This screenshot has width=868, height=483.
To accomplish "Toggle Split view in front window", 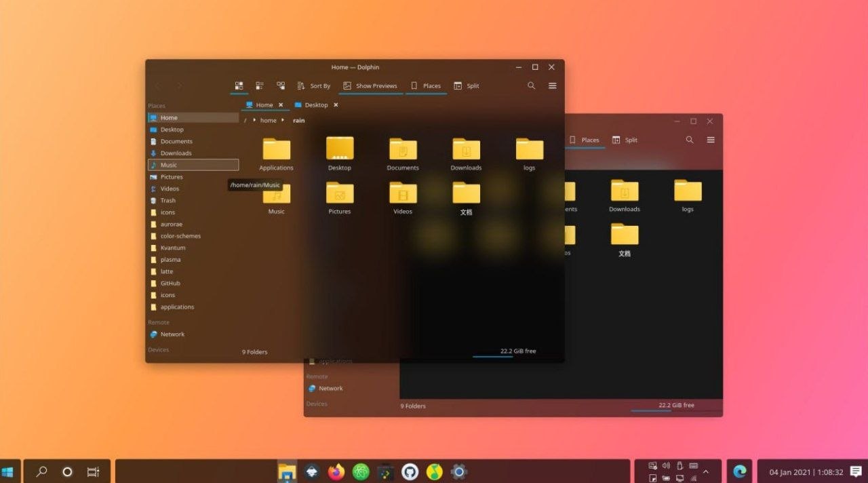I will coord(467,86).
